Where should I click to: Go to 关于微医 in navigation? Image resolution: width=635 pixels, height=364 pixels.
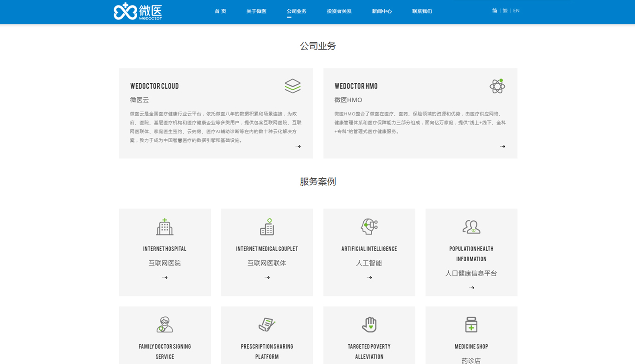point(256,11)
